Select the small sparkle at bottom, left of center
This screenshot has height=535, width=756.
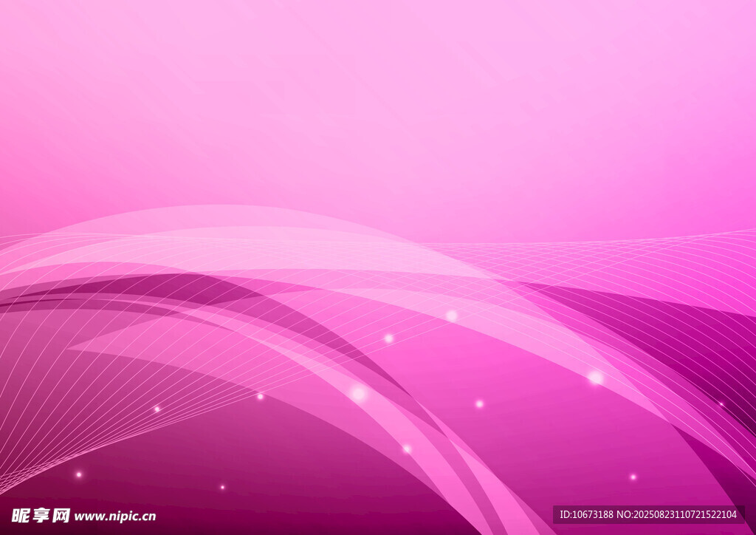coord(222,487)
